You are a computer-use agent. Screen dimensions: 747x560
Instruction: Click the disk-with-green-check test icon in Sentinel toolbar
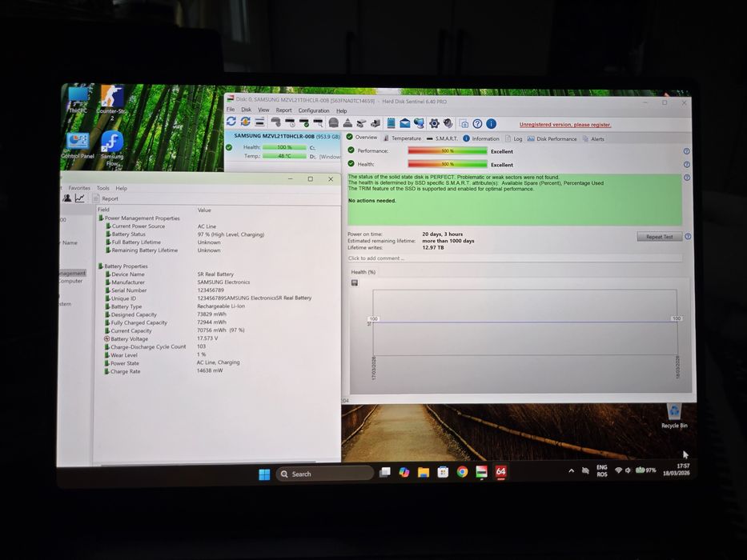pyautogui.click(x=304, y=123)
